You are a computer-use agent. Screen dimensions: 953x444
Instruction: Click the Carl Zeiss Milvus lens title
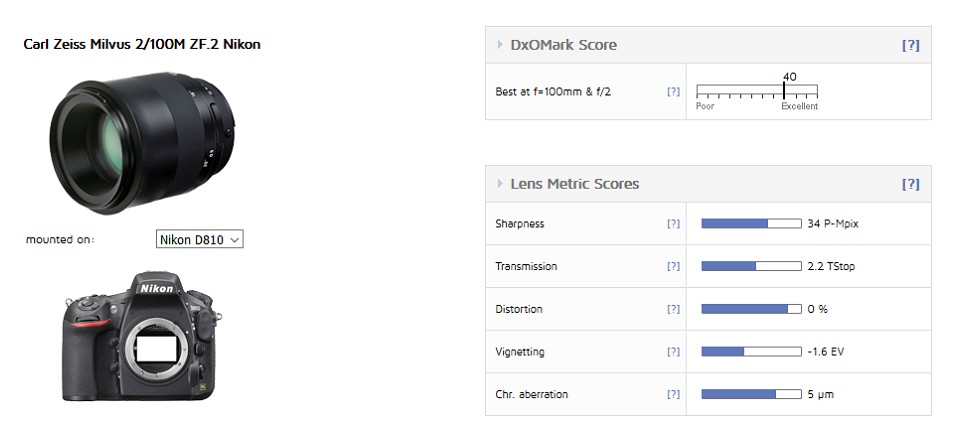[142, 45]
